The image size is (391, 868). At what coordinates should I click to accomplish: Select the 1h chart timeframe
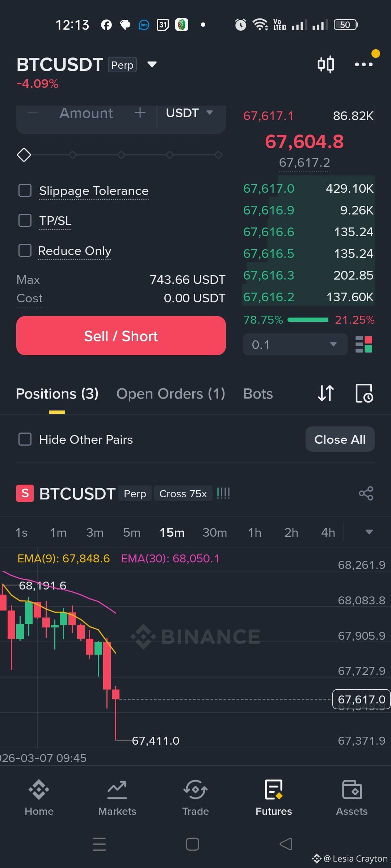(x=255, y=532)
